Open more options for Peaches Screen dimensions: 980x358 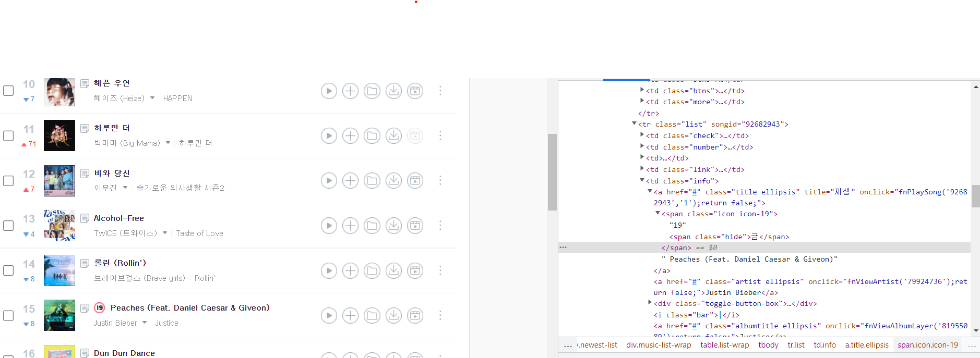[x=440, y=315]
